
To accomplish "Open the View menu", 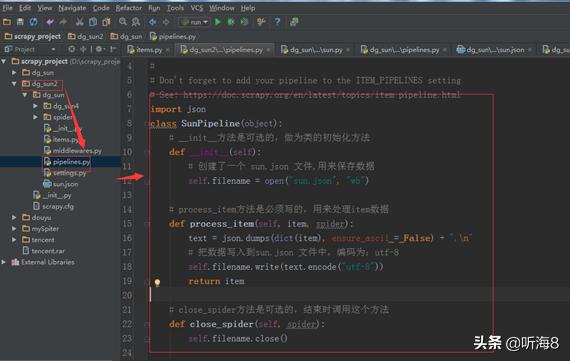I will 45,8.
